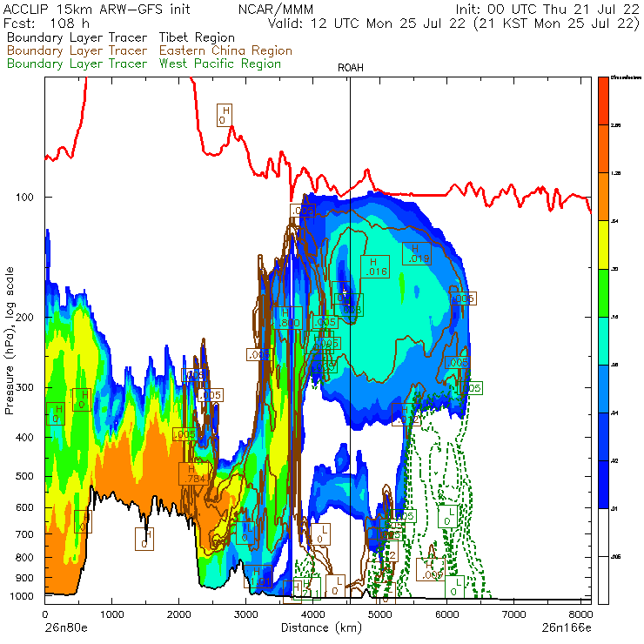The width and height of the screenshot is (644, 644).
Task: Select the bright green colorbar swatch
Action: coord(603,292)
